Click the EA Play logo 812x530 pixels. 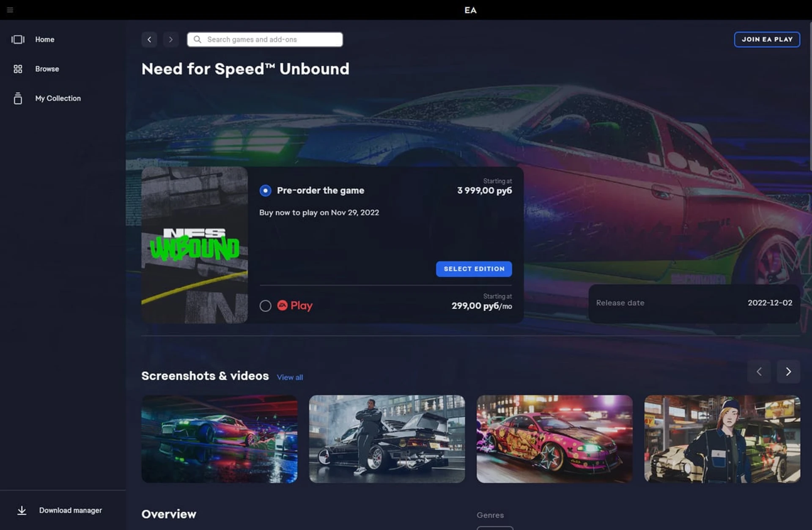point(295,305)
